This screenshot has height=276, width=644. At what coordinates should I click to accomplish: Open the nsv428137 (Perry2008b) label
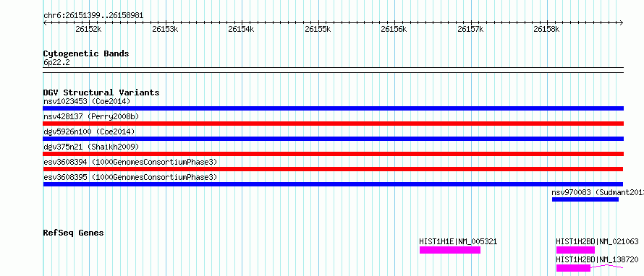(x=91, y=116)
